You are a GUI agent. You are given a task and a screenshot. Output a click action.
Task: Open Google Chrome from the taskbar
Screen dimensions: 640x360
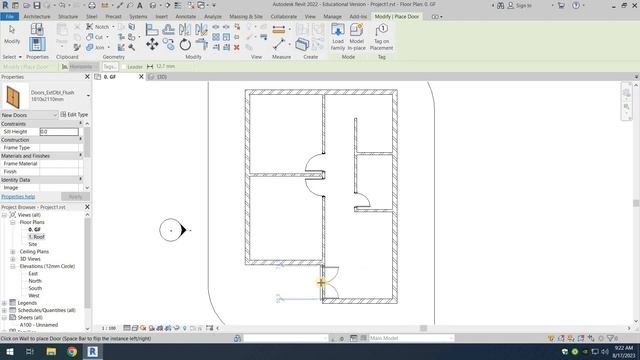[x=72, y=352]
